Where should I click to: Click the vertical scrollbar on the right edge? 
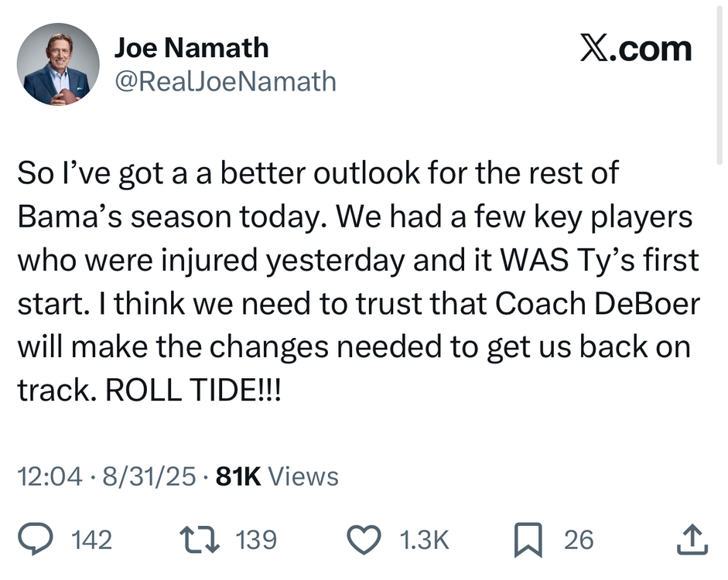(x=722, y=77)
